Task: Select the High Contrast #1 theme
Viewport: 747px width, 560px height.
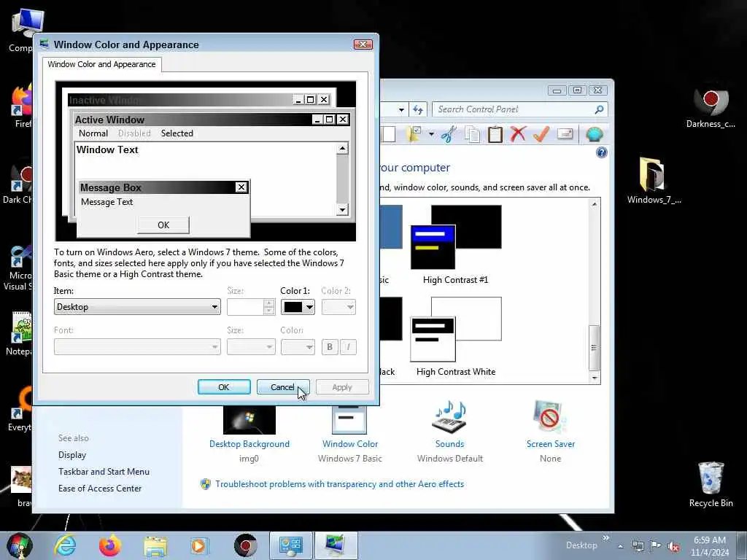Action: point(455,244)
